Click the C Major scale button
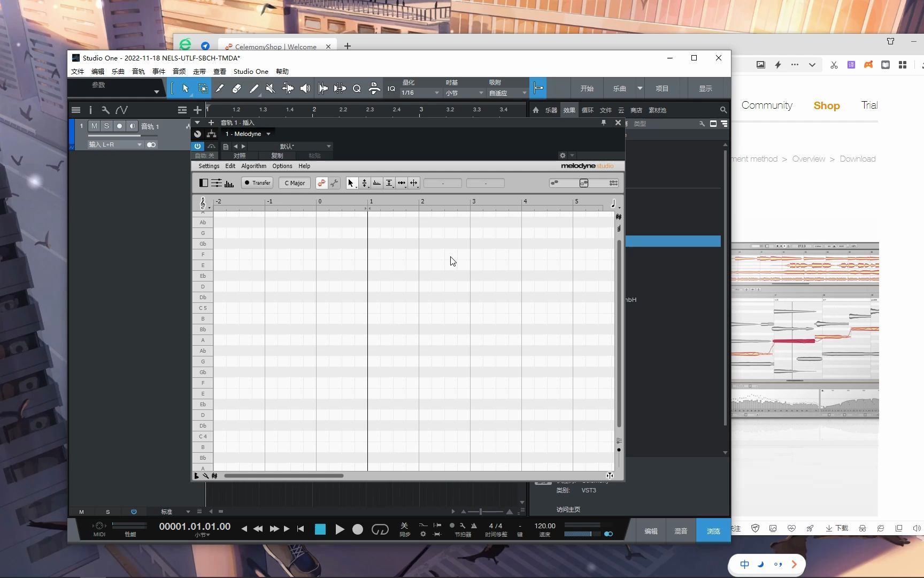The width and height of the screenshot is (924, 578). [295, 183]
